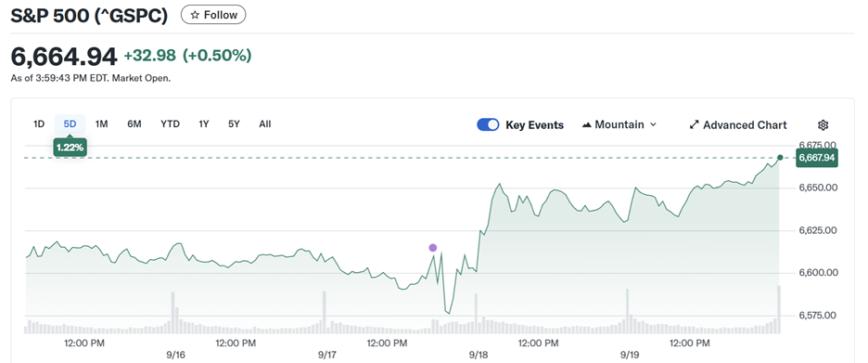Click the 6,667.94 current price label
Viewport: 868px width, 363px height.
(816, 158)
